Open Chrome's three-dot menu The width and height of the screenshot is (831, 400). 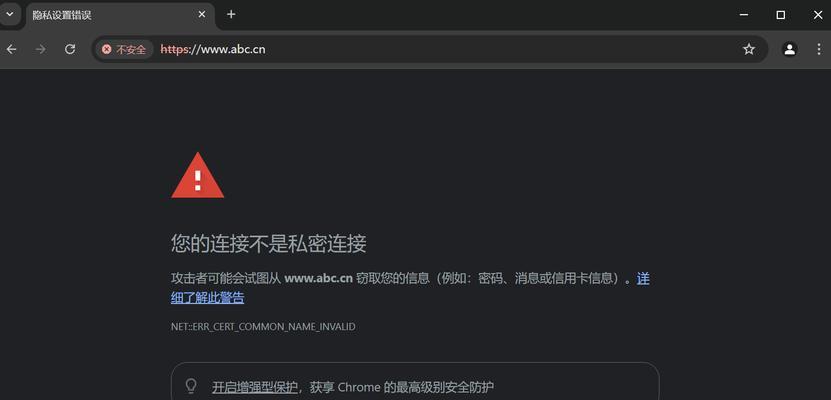click(x=818, y=49)
